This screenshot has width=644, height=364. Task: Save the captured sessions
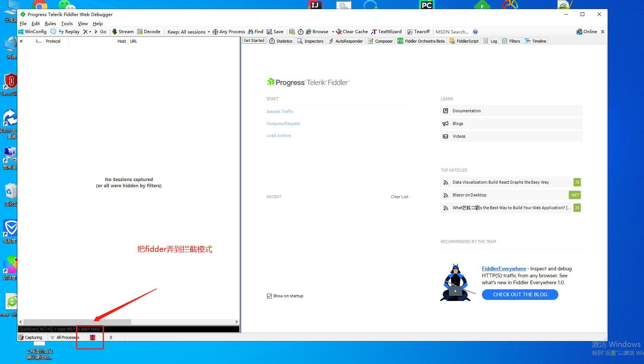(275, 32)
